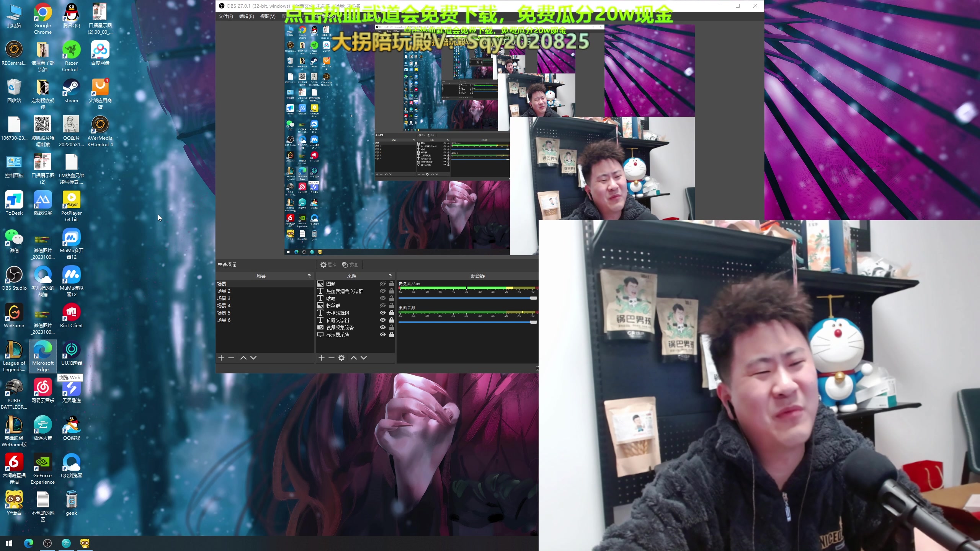Pop out the 来源 dock panel
Viewport: 980px width, 551px height.
click(390, 276)
